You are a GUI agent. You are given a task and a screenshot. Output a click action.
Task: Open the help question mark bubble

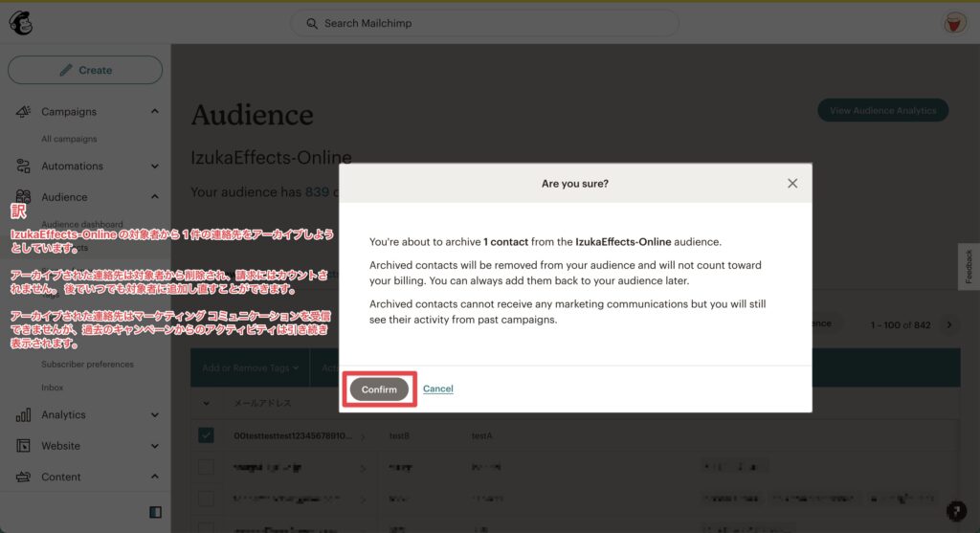coord(956,511)
